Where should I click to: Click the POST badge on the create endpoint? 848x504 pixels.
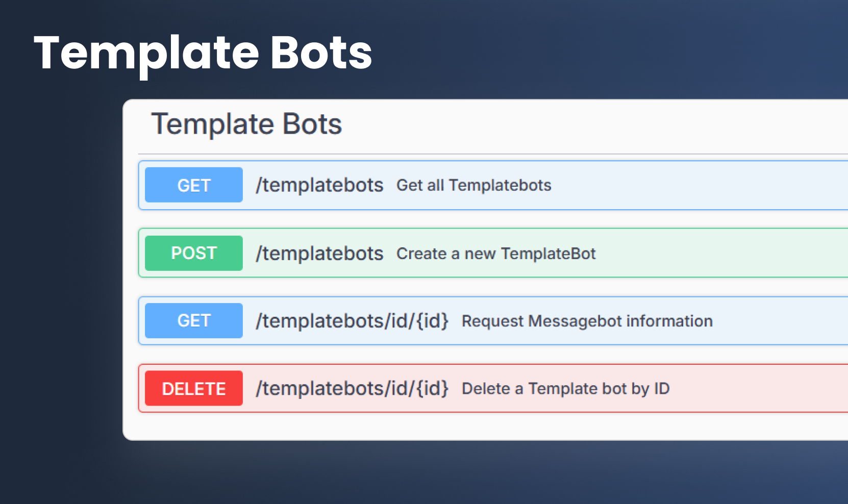pyautogui.click(x=193, y=253)
